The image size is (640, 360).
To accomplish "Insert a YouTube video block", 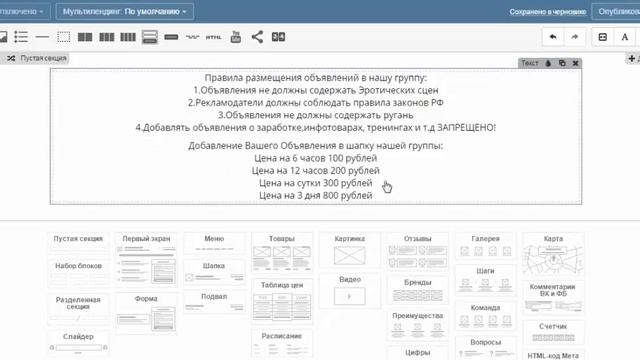I will click(236, 37).
